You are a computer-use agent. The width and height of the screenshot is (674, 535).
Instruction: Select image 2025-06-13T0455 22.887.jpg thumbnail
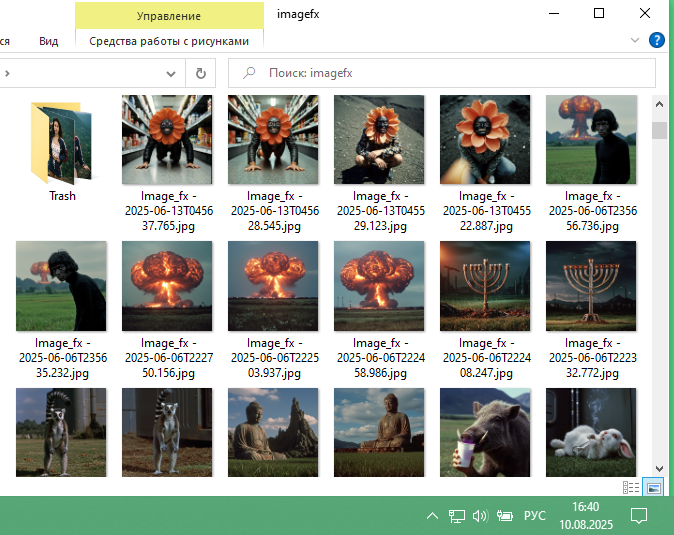(x=485, y=140)
